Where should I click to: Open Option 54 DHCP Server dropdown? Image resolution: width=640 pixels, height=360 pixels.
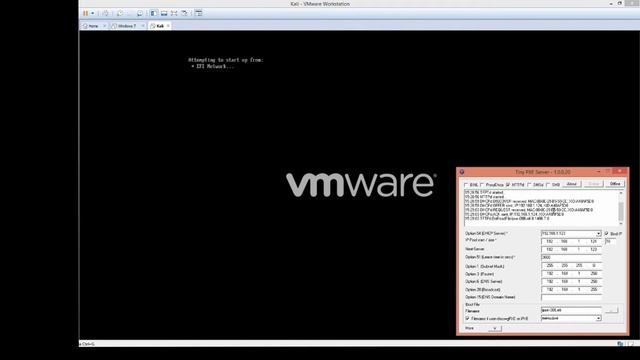click(x=598, y=233)
